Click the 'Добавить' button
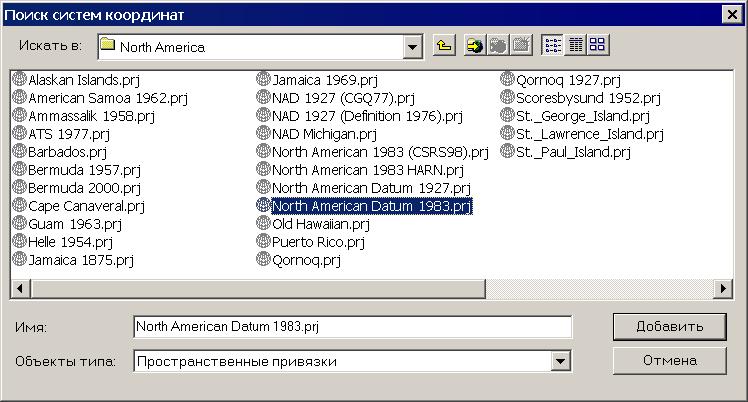This screenshot has height=402, width=748. pyautogui.click(x=669, y=327)
